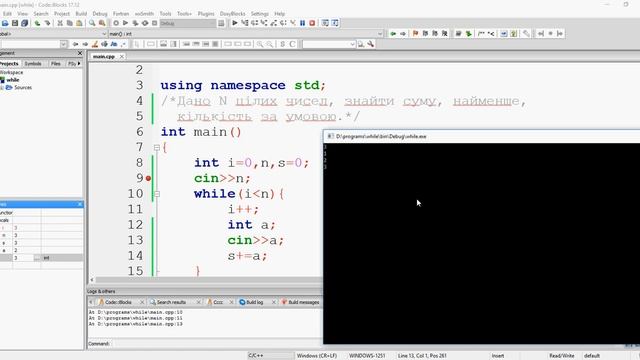The height and width of the screenshot is (360, 640).
Task: Click the Save all files icon
Action: pyautogui.click(x=24, y=23)
